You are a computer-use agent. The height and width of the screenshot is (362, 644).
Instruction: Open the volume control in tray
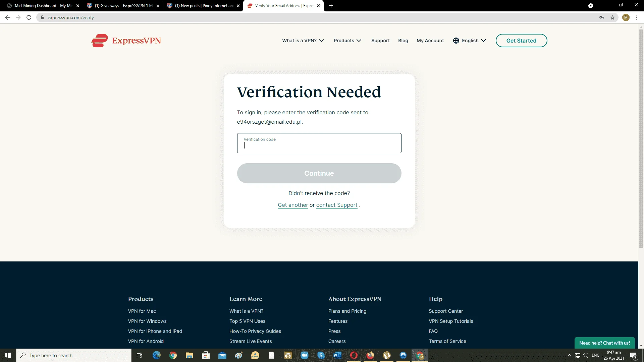tap(586, 355)
